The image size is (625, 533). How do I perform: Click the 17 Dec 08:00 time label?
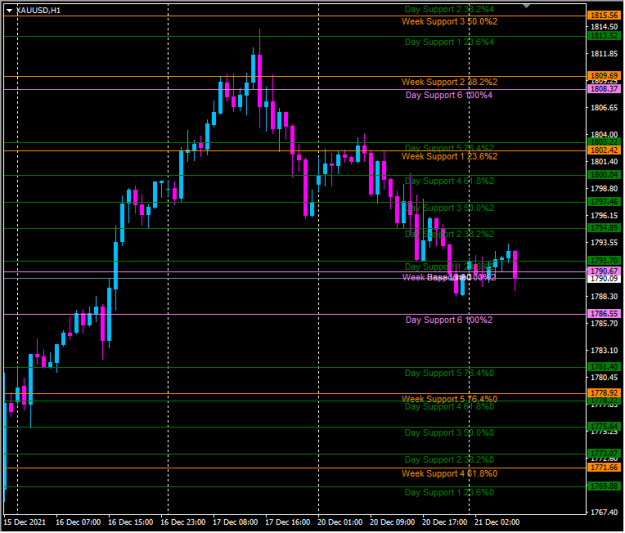coord(236,523)
